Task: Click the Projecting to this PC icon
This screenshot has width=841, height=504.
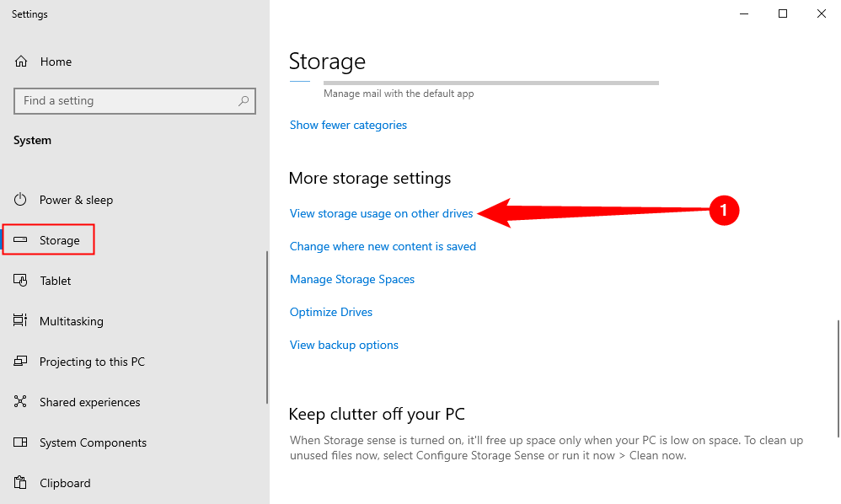Action: click(21, 362)
